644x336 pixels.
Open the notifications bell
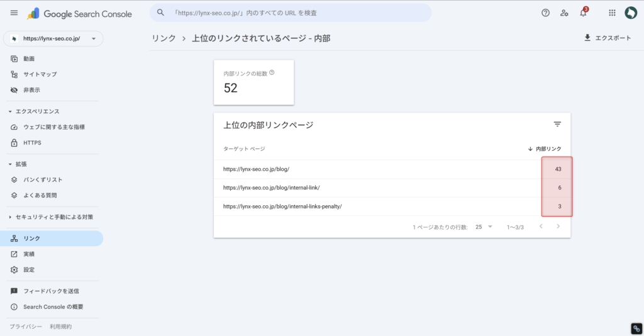(x=583, y=13)
